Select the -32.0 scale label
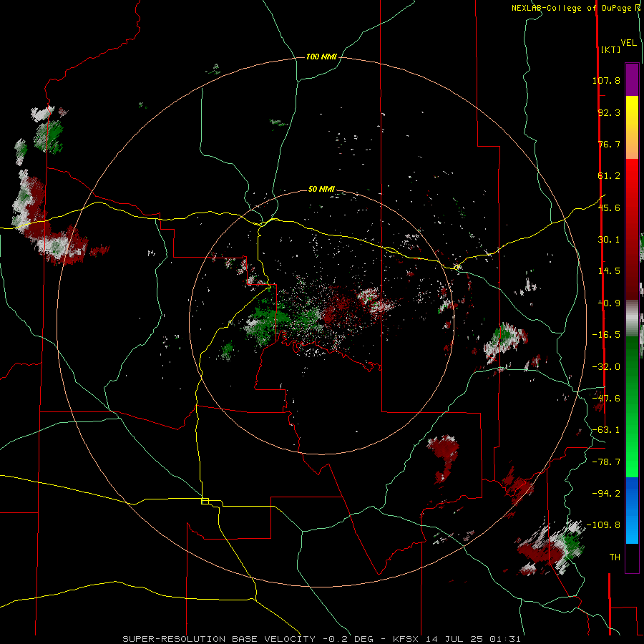The image size is (644, 644). (x=606, y=367)
